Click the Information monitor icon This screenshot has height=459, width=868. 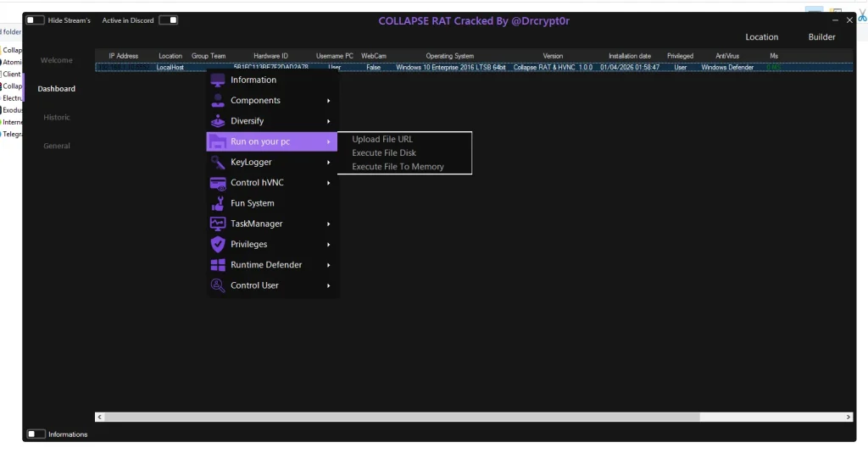click(217, 80)
